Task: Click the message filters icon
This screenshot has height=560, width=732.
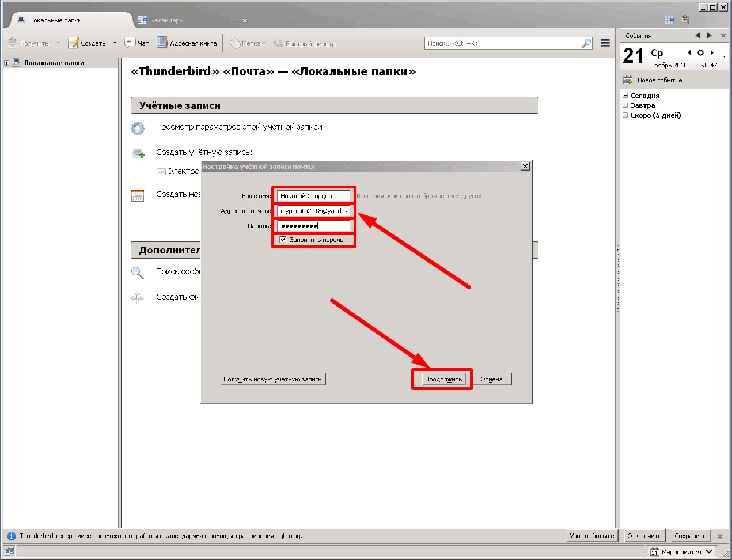Action: click(137, 298)
